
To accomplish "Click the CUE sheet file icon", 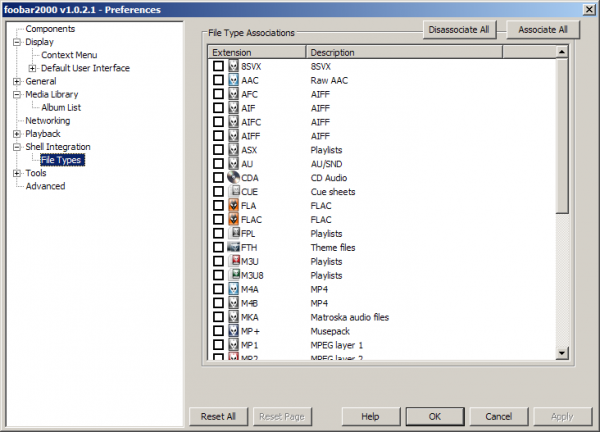I will point(233,192).
